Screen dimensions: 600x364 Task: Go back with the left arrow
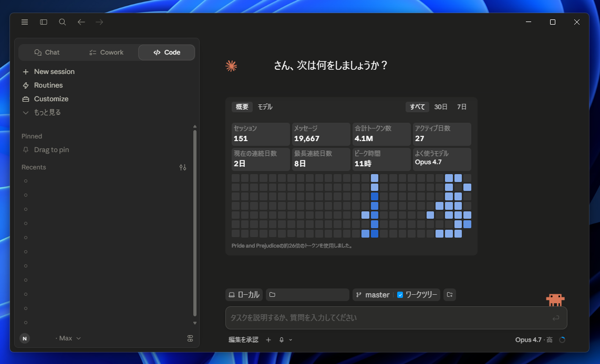(81, 22)
